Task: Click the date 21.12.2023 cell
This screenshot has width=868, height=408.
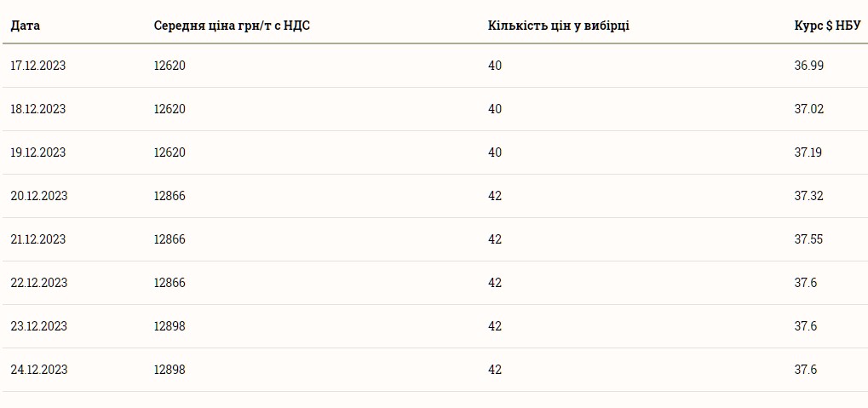Action: 38,239
